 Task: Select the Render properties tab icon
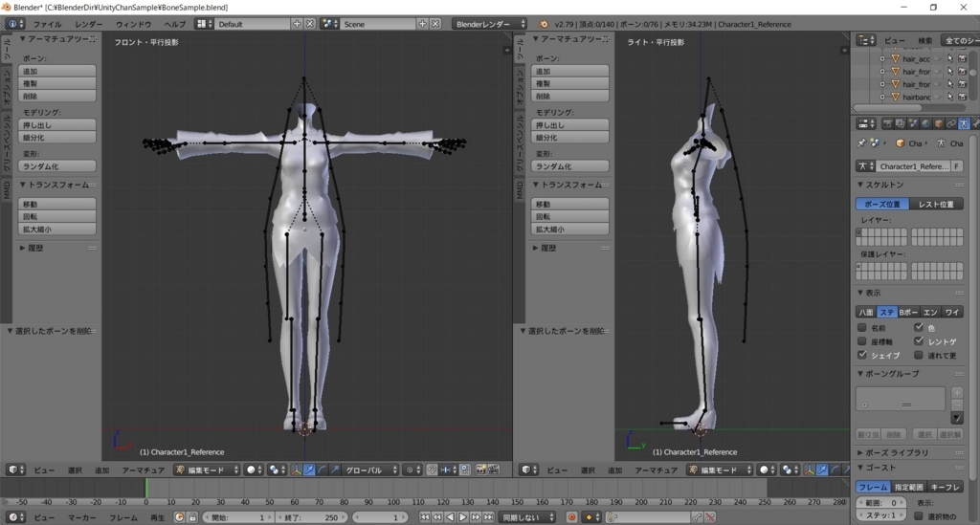pos(887,124)
